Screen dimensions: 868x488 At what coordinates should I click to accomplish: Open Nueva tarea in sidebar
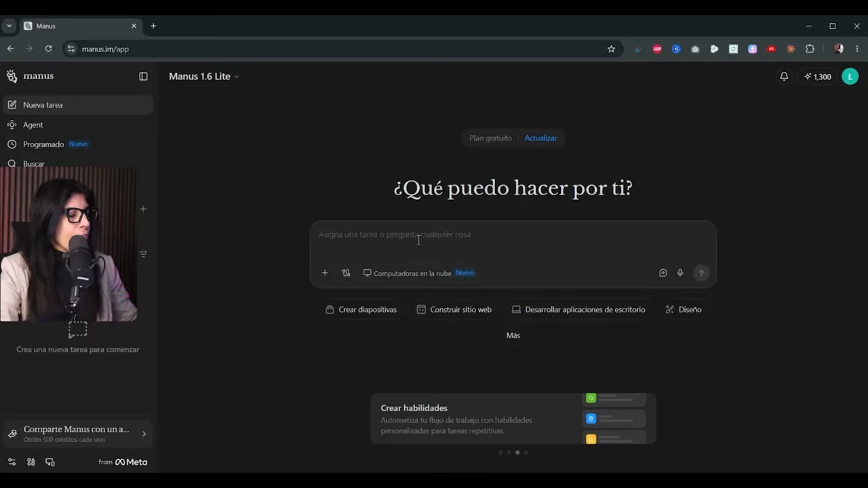(x=77, y=105)
